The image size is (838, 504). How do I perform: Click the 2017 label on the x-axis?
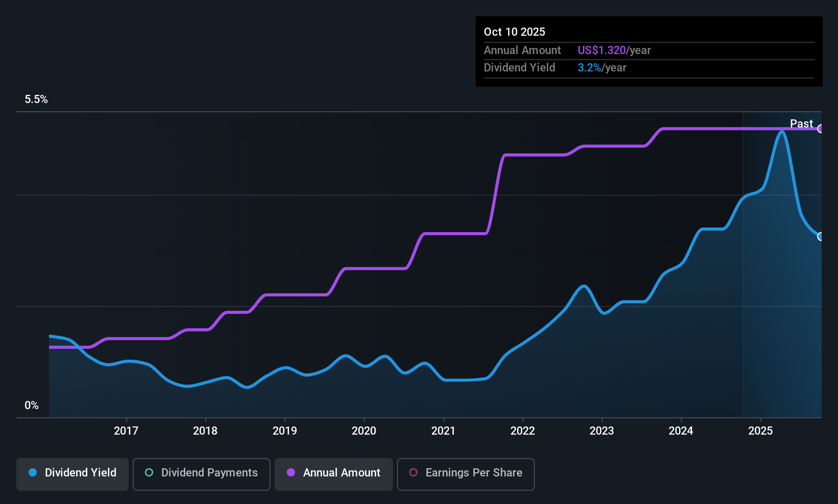coord(126,431)
